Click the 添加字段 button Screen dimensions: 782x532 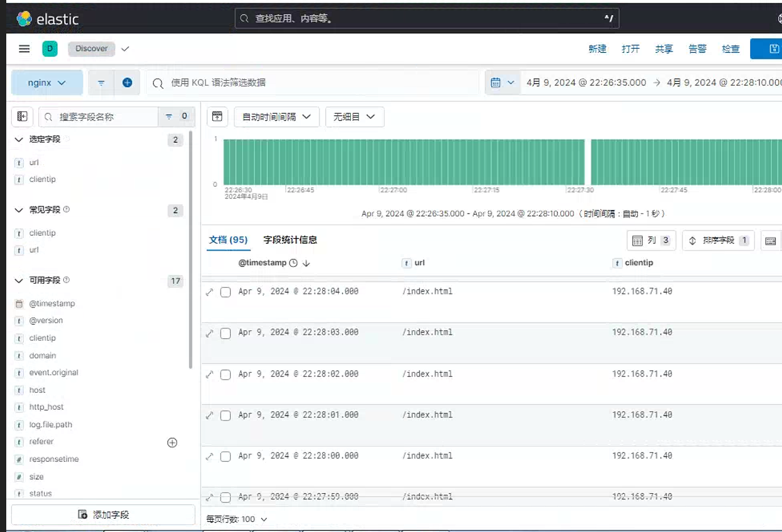[103, 514]
